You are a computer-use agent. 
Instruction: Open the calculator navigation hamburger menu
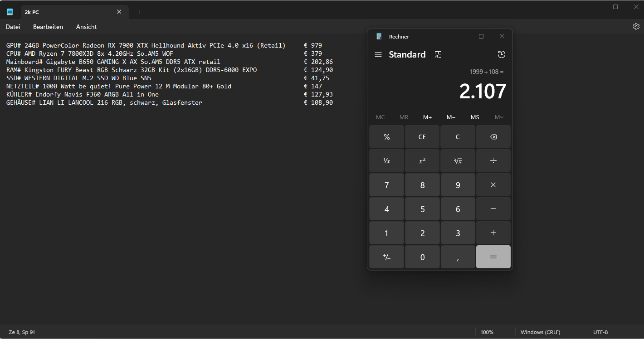pyautogui.click(x=378, y=54)
